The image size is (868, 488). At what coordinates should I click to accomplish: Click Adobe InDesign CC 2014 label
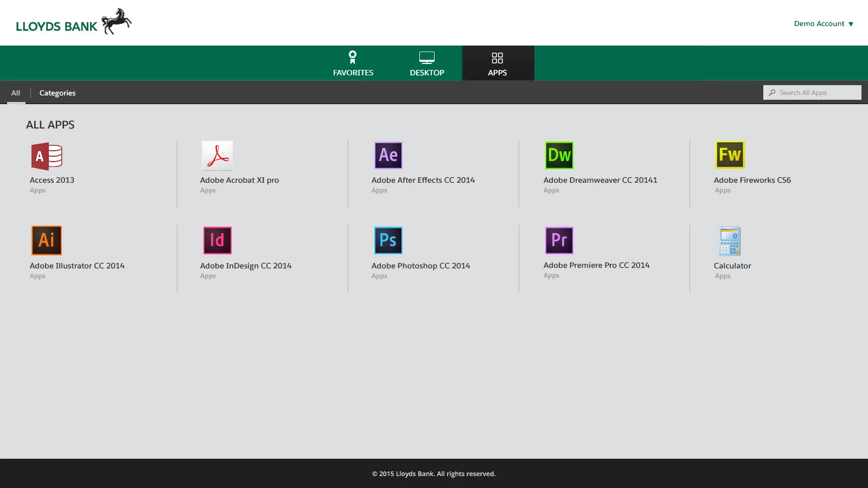tap(246, 266)
